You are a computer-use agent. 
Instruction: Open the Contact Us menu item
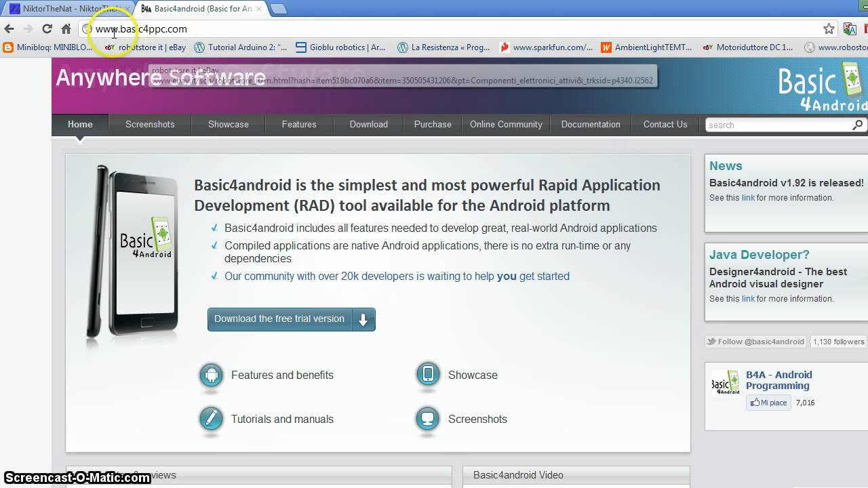(665, 124)
